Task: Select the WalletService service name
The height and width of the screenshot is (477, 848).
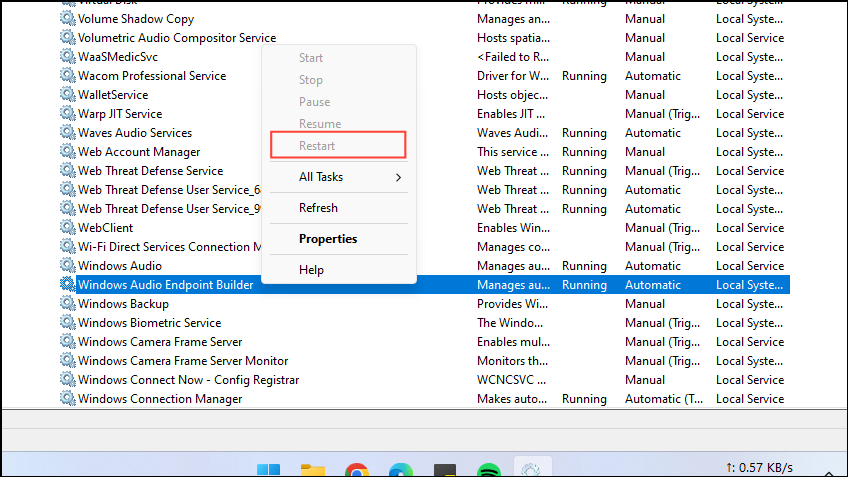Action: 113,94
